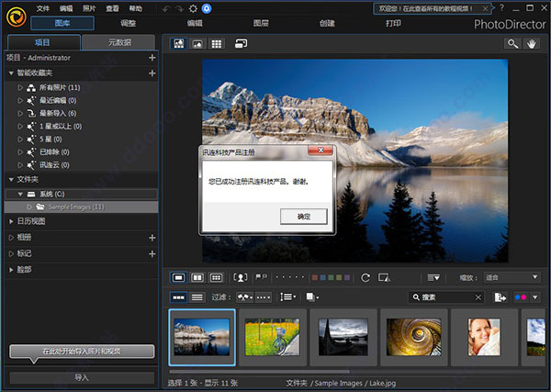
Task: Click 确定 in the registration dialog
Action: pos(304,217)
